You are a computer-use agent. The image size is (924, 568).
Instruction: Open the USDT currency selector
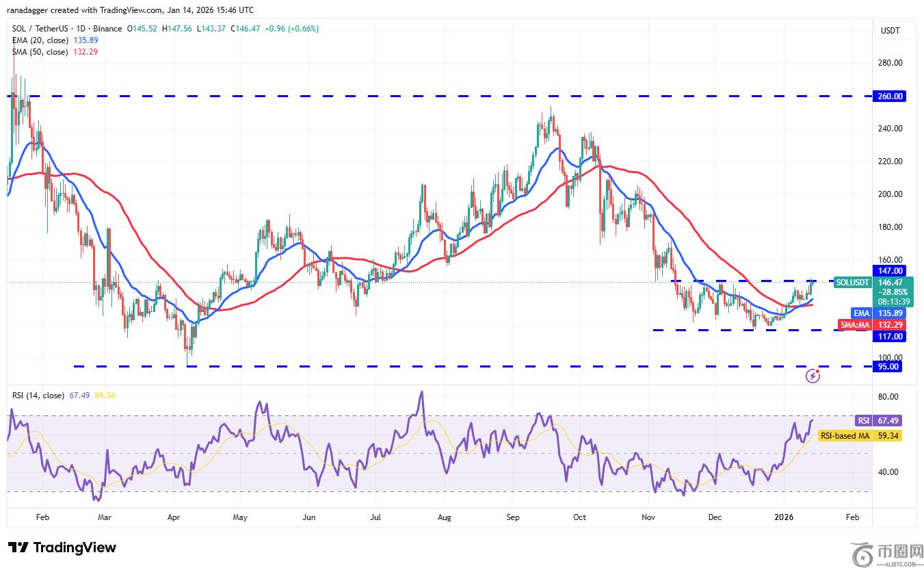point(890,31)
